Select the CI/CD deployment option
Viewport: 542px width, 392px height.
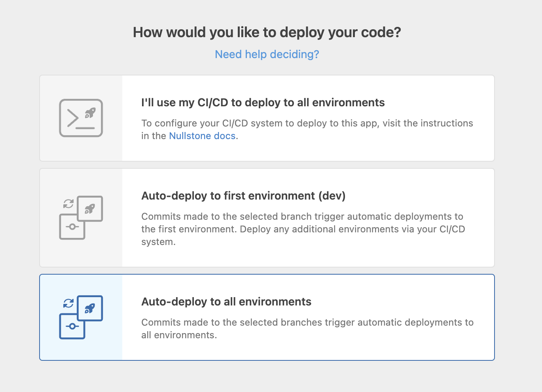(267, 118)
